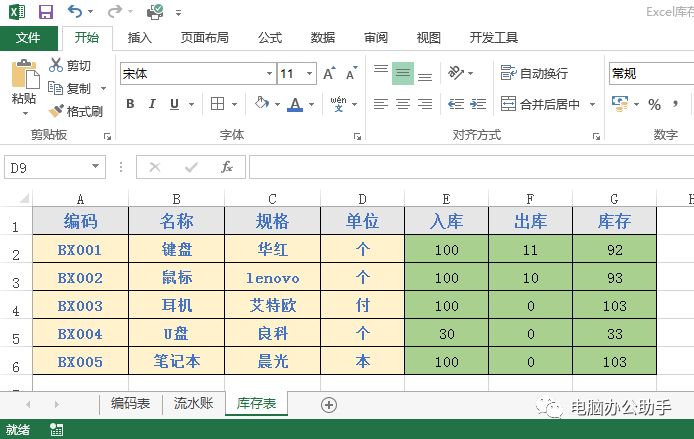Switch to the 插入 ribbon tab
This screenshot has height=439, width=694.
139,38
